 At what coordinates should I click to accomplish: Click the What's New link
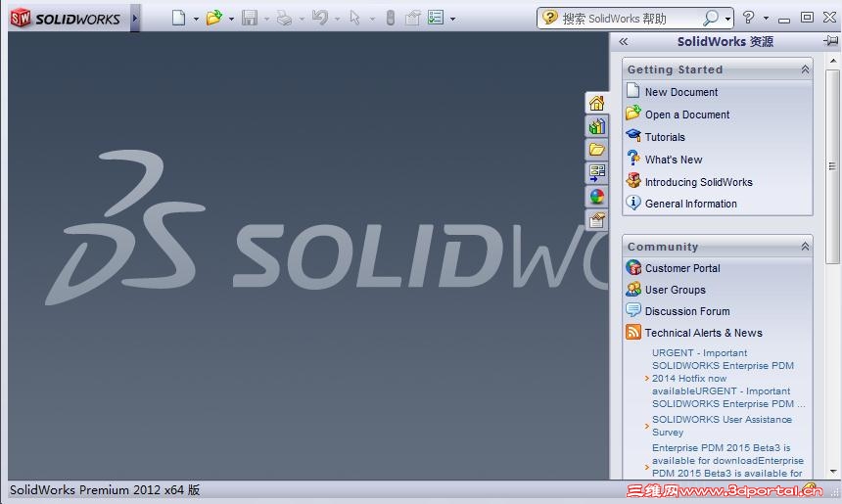point(674,160)
